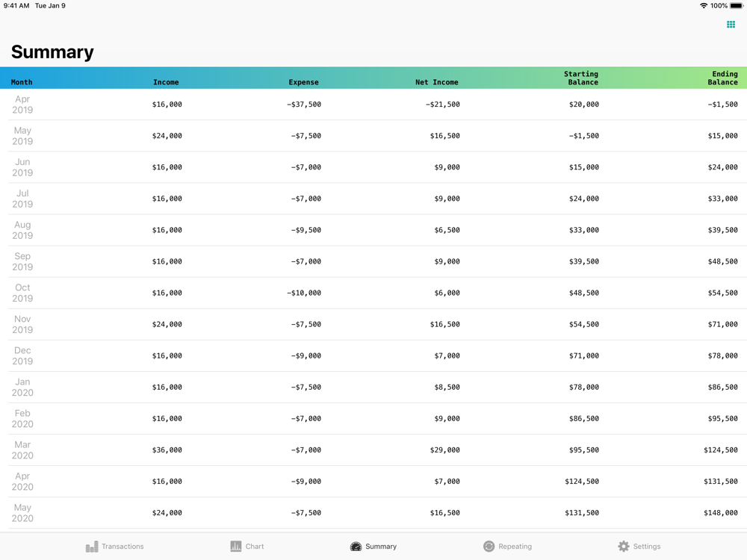Tap the -$21,500 net income value

(x=442, y=105)
